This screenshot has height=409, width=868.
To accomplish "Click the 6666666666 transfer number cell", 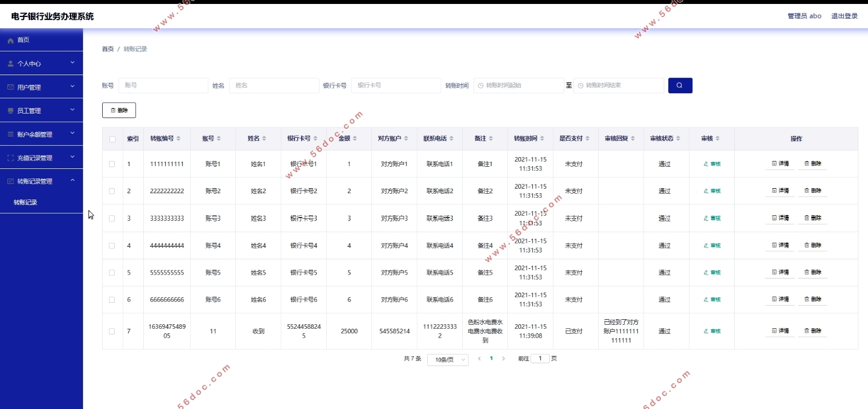I will [x=167, y=299].
